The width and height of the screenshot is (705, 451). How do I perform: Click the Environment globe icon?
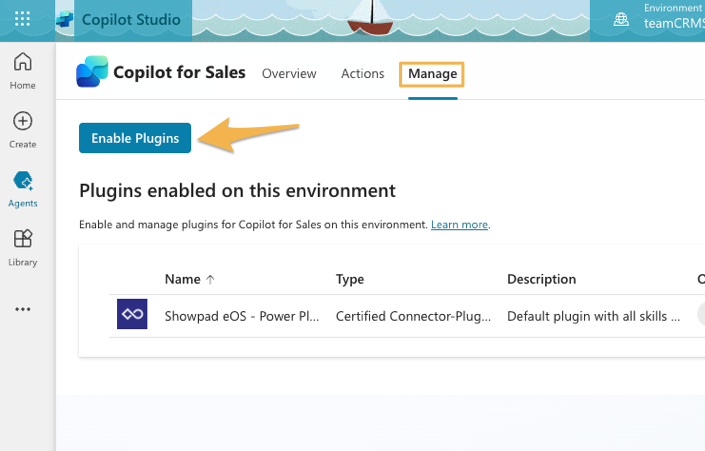coord(621,19)
